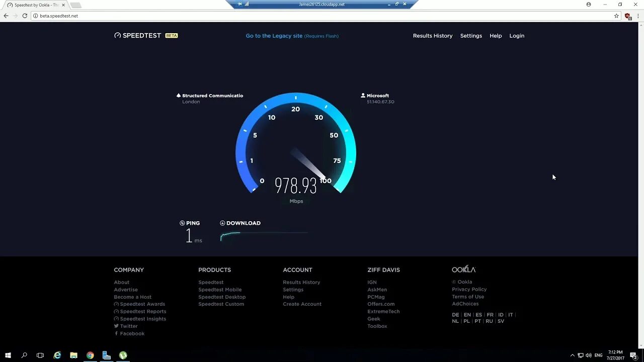Click the IP address 51.140.67.30

380,102
